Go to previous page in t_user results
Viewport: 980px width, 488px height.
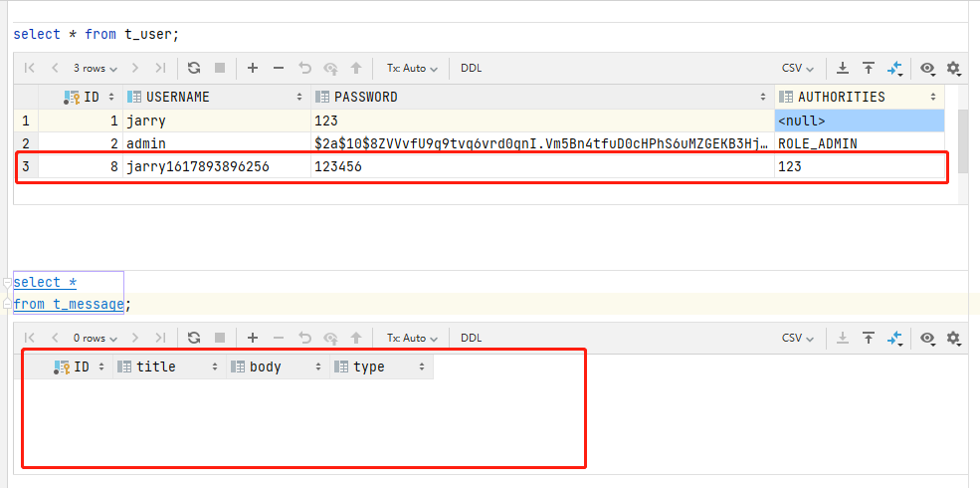(x=55, y=68)
